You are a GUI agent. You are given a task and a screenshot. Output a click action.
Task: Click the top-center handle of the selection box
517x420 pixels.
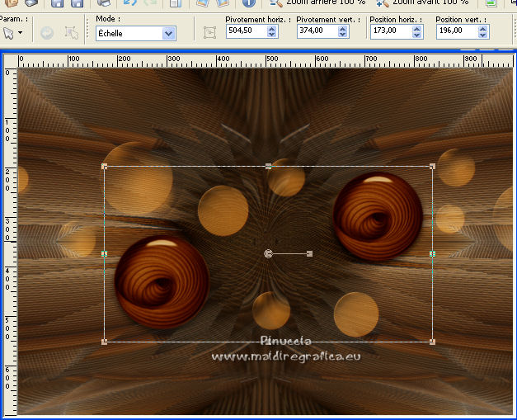[269, 167]
